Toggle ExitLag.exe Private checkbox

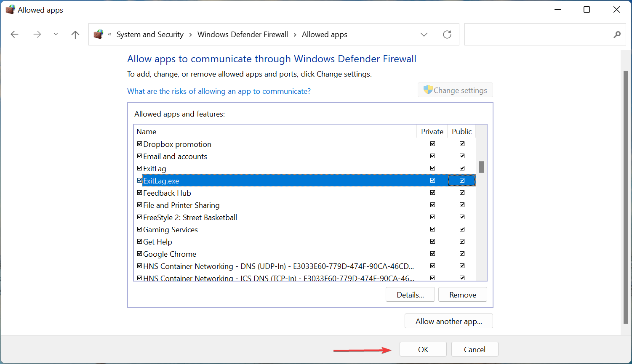432,181
